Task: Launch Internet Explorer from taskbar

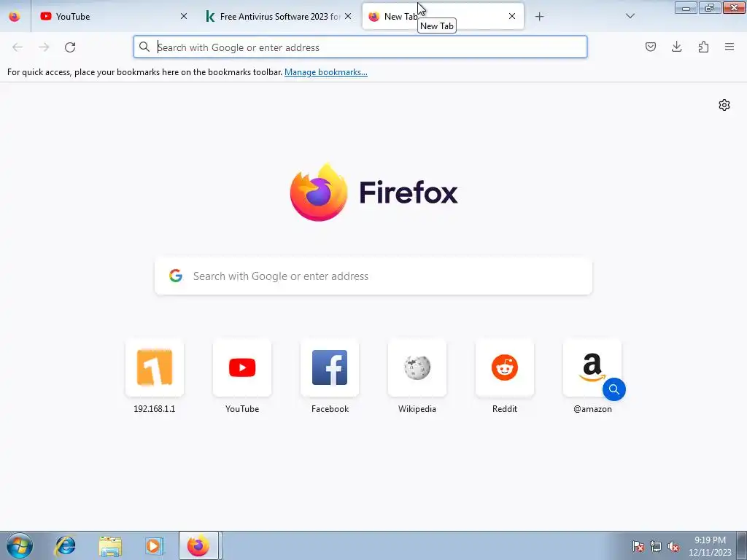Action: point(65,545)
